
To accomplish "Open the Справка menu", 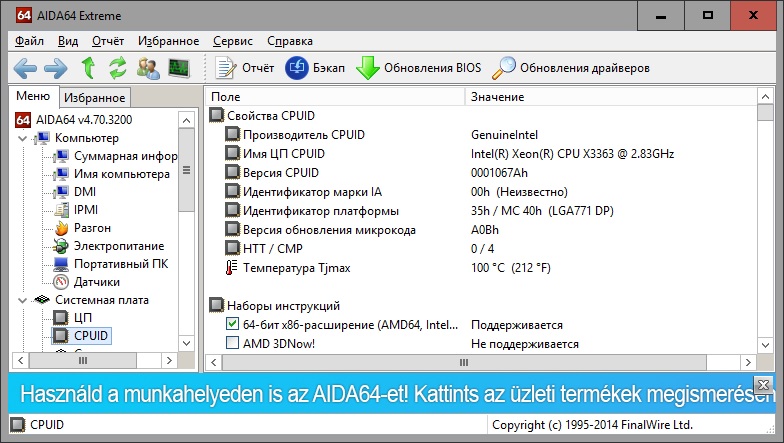I will pyautogui.click(x=290, y=41).
